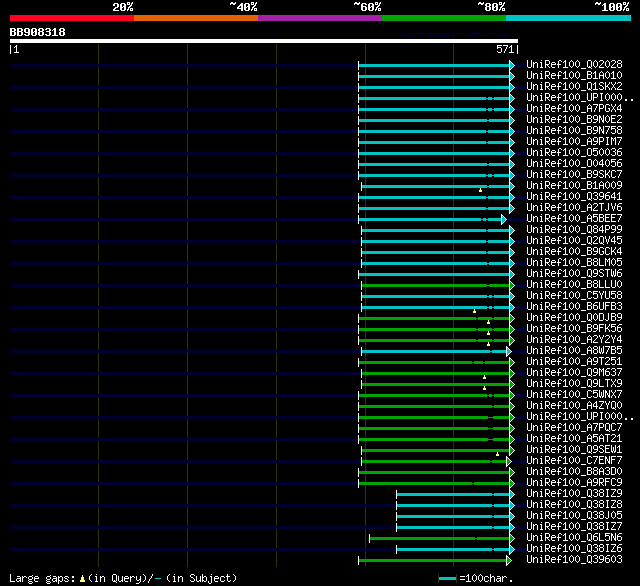This screenshot has width=640, height=586.
Task: Select the UniRef100_Q38IZ8 hit label
Action: click(x=574, y=505)
